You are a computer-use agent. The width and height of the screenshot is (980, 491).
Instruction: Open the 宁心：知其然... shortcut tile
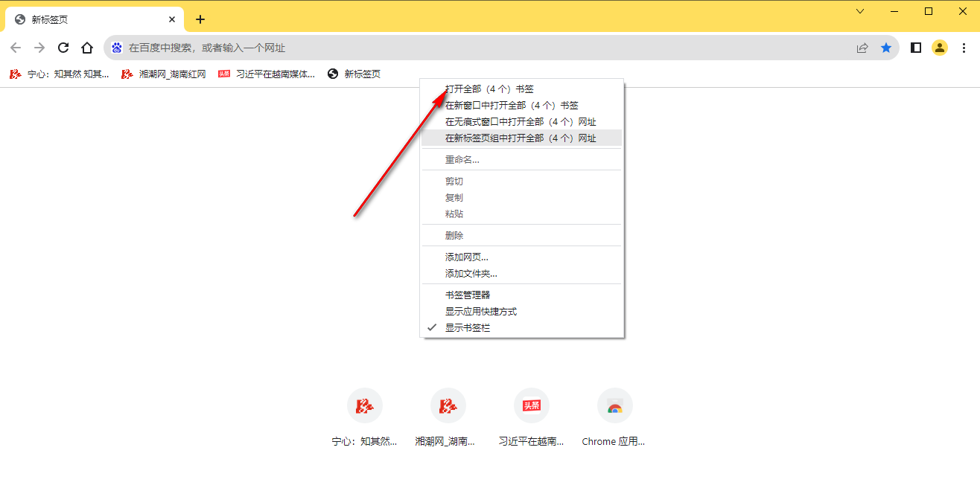(x=364, y=417)
